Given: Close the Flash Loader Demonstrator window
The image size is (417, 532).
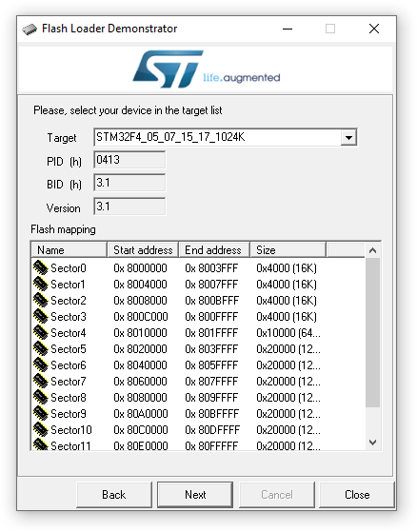Looking at the screenshot, I should (374, 29).
